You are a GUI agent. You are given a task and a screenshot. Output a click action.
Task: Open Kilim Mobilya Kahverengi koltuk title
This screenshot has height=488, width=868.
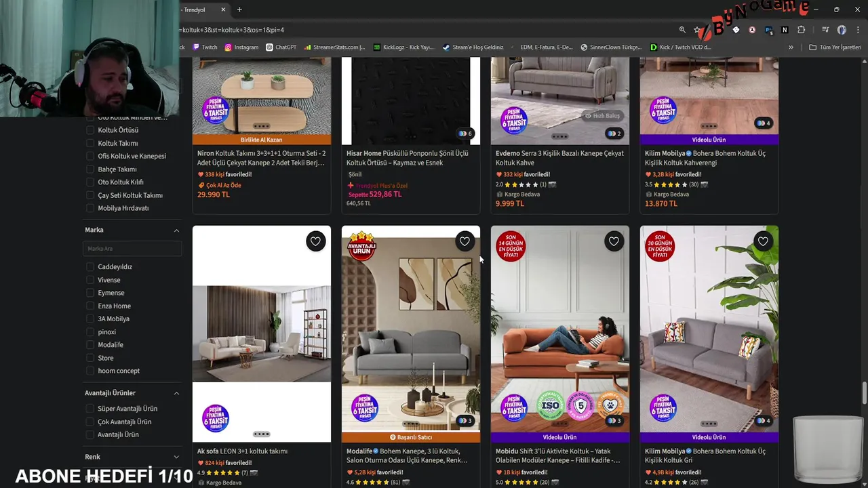click(x=705, y=158)
